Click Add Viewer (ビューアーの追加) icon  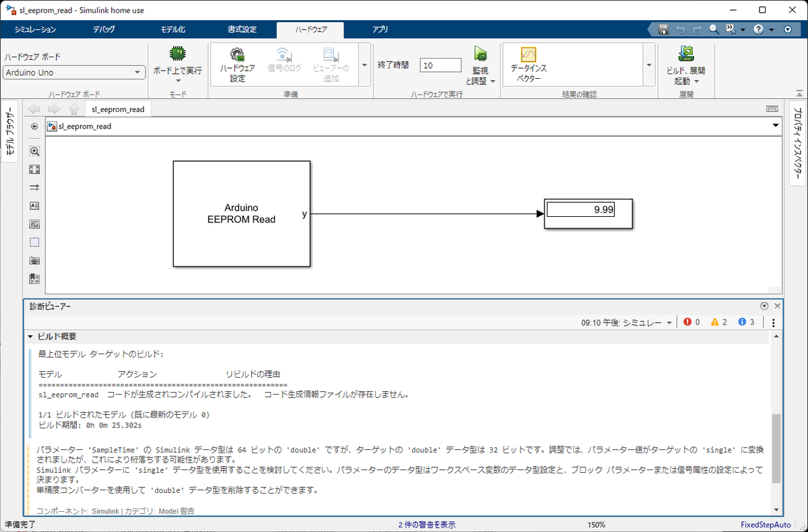331,65
